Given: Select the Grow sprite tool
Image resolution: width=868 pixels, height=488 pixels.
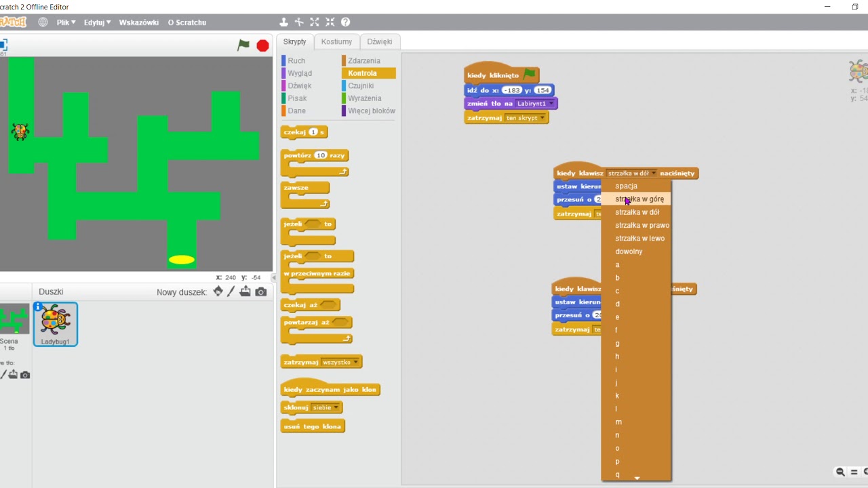Looking at the screenshot, I should (x=315, y=22).
